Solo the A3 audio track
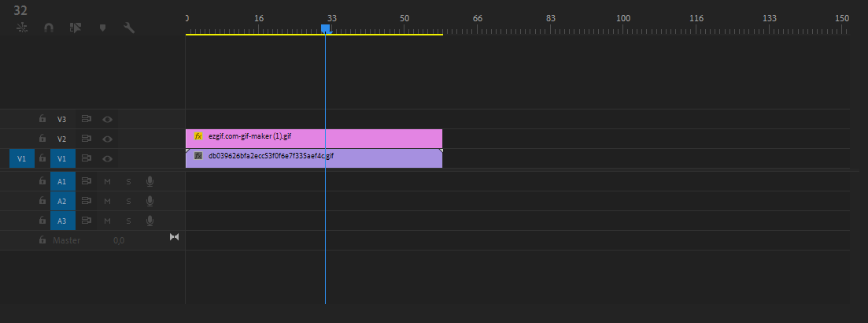The width and height of the screenshot is (868, 323). pyautogui.click(x=128, y=221)
